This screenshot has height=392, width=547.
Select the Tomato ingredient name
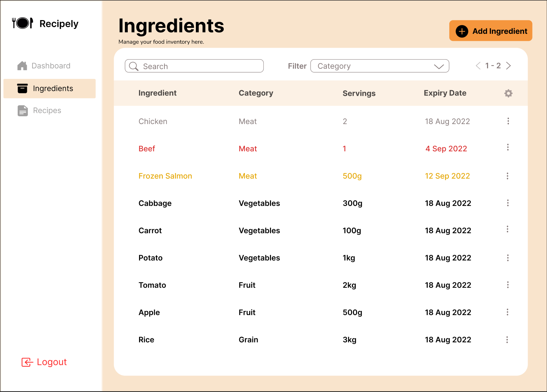click(x=152, y=285)
